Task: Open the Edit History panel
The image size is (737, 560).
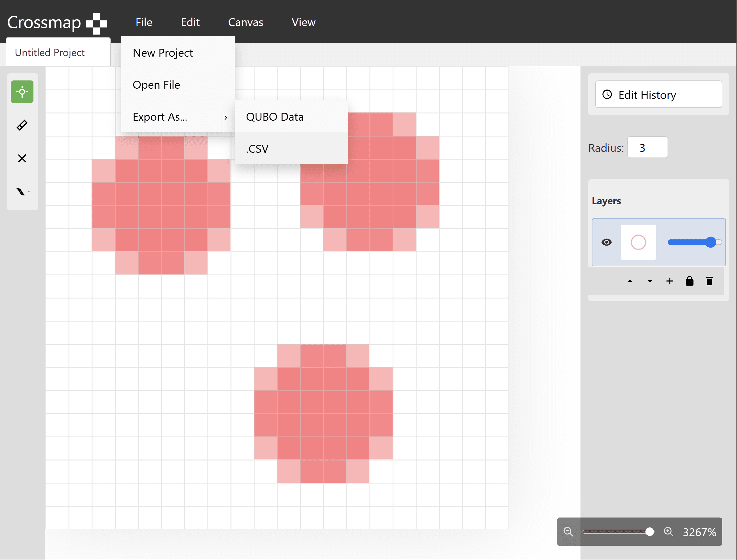Action: pos(658,94)
